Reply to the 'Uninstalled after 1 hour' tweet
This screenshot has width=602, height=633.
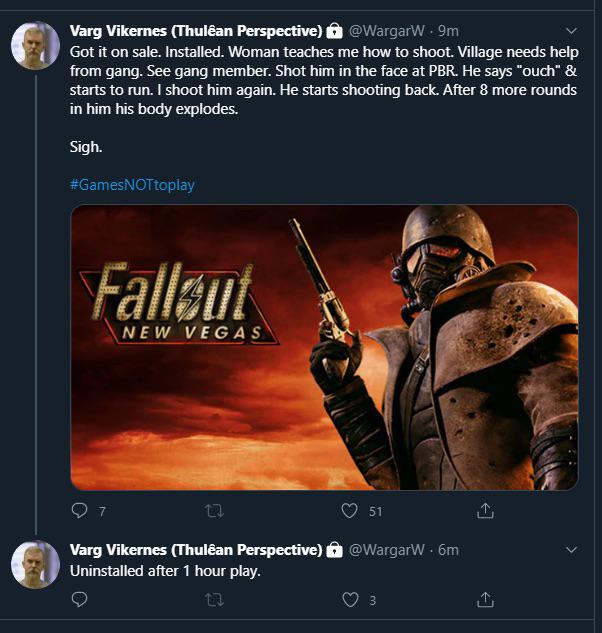tap(79, 599)
